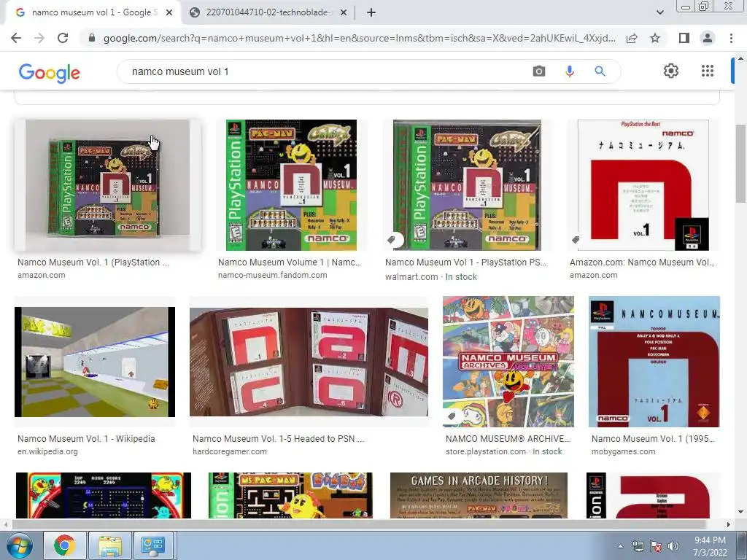Show hidden tray icons arrow

[620, 546]
